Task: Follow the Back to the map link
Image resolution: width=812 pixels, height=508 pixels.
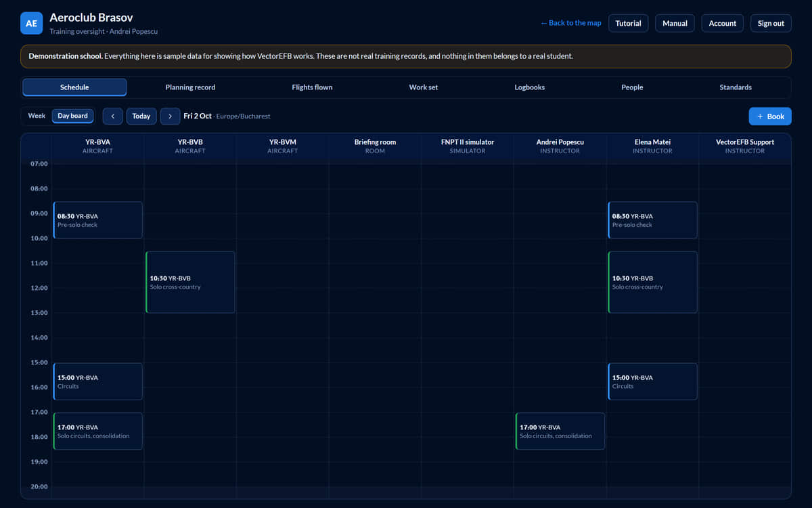Action: (x=570, y=23)
